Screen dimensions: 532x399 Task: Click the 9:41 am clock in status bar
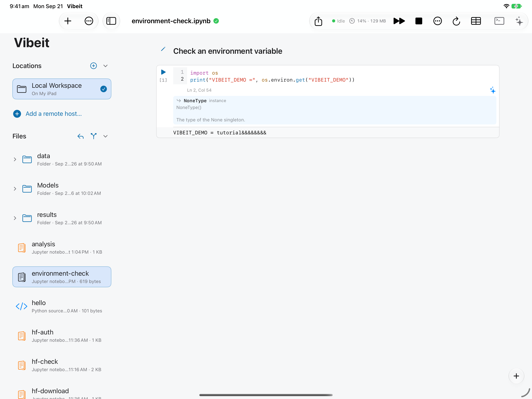pyautogui.click(x=20, y=6)
